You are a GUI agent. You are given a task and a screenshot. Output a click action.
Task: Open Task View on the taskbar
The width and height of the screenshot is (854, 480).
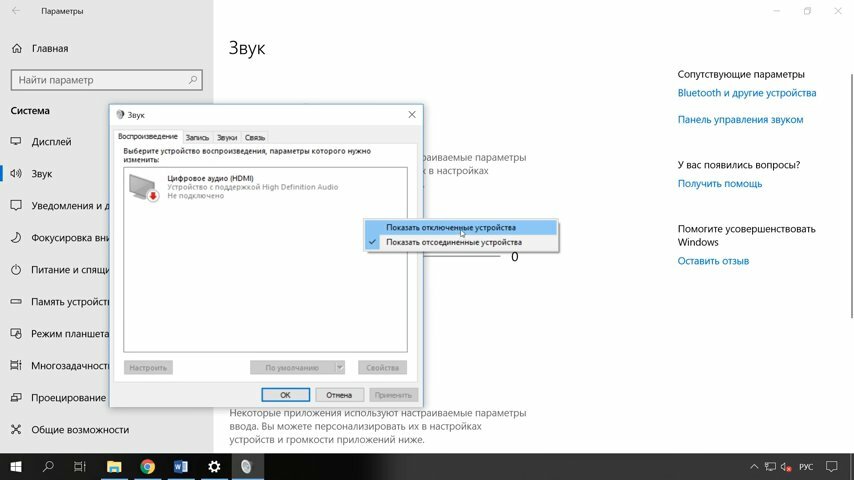(80, 466)
